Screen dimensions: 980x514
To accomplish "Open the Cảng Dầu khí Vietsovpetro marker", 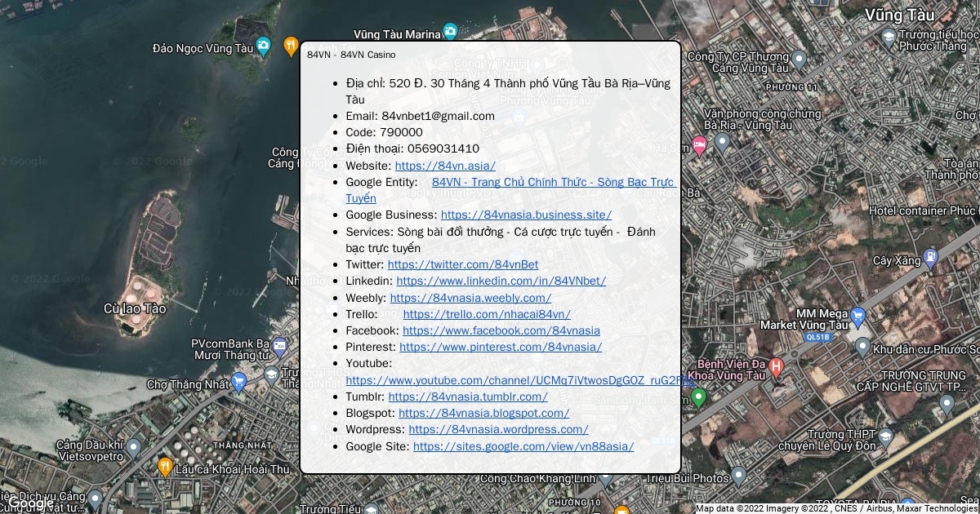I will 133,448.
